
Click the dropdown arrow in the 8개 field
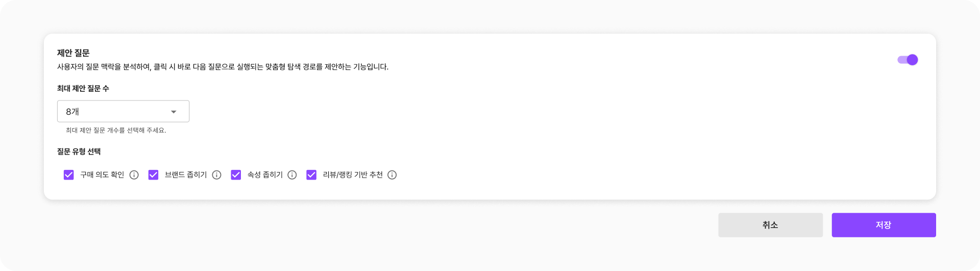point(174,112)
